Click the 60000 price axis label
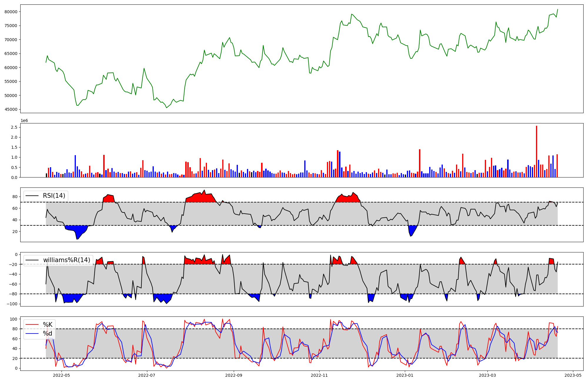588x382 pixels. (x=11, y=68)
